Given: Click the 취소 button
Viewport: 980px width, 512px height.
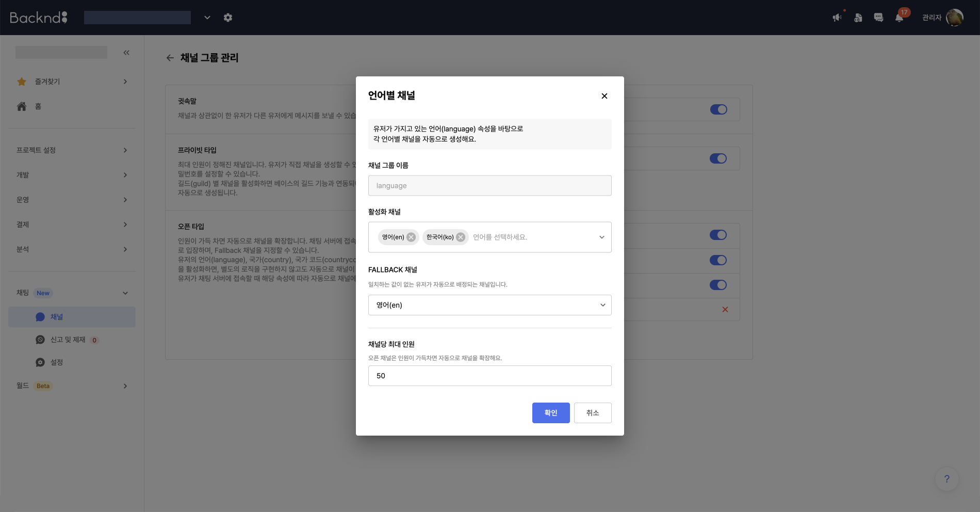Looking at the screenshot, I should 593,413.
